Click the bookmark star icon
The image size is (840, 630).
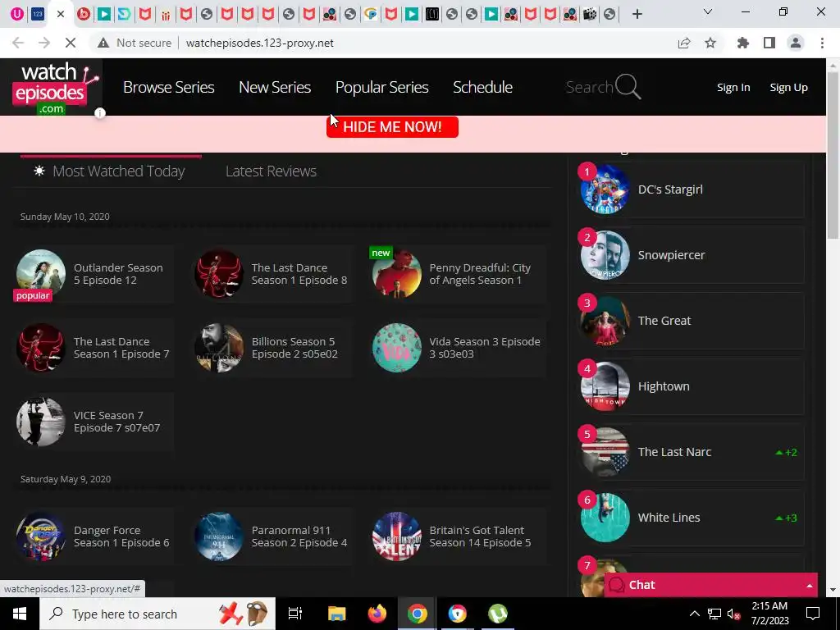pyautogui.click(x=710, y=43)
